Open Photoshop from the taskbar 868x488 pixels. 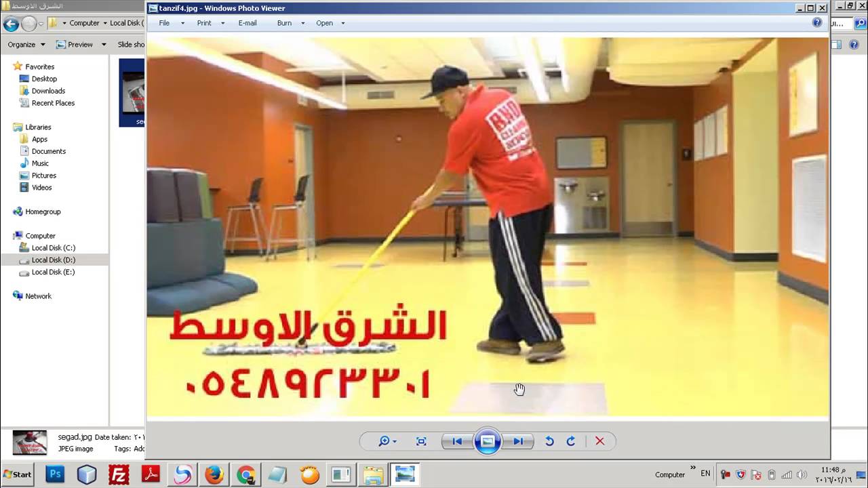pyautogui.click(x=55, y=474)
